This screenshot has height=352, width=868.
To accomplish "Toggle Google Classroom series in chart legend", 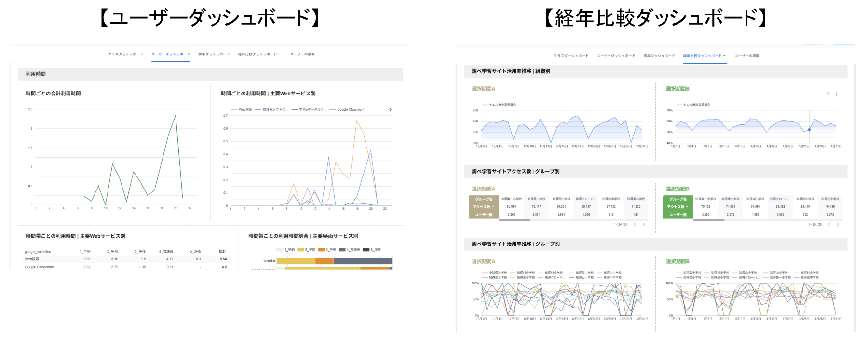I will click(x=347, y=110).
